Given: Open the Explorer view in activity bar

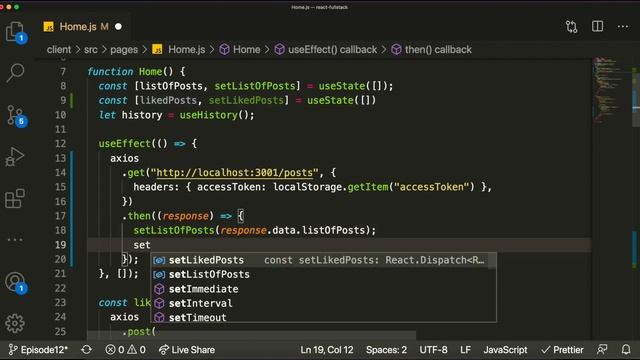Looking at the screenshot, I should tap(15, 31).
